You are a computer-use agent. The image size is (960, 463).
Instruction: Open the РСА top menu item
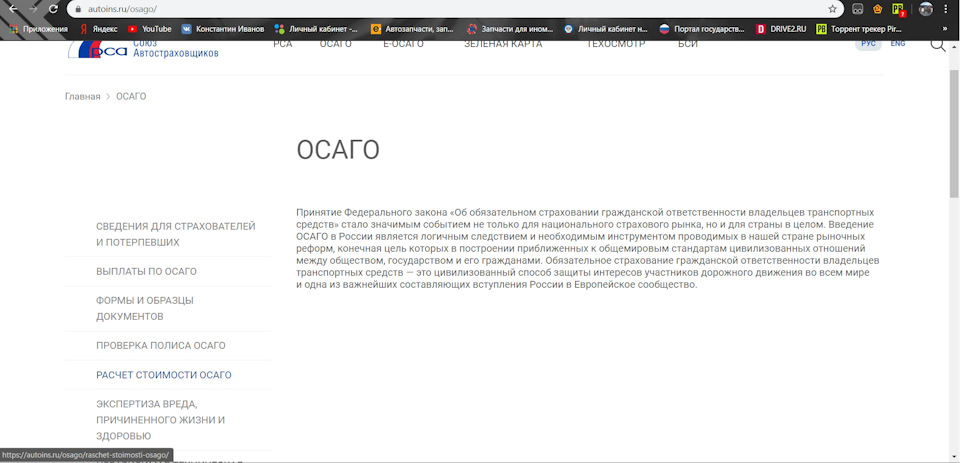pyautogui.click(x=283, y=43)
